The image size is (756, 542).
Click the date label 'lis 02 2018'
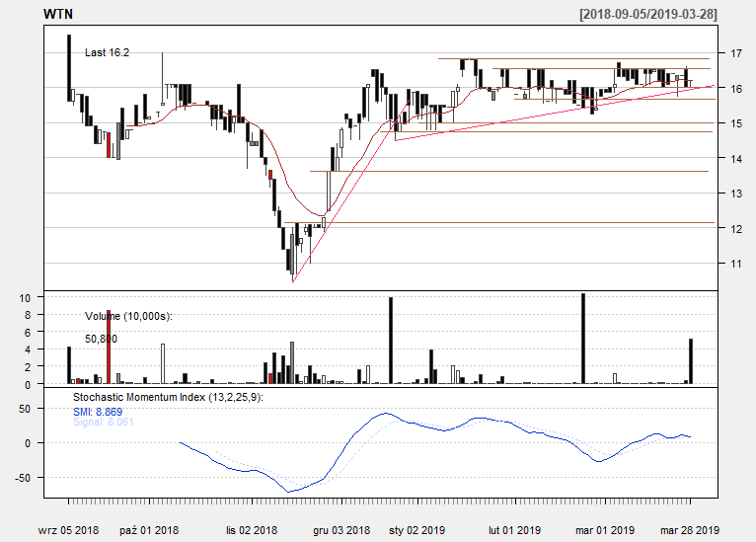(252, 530)
